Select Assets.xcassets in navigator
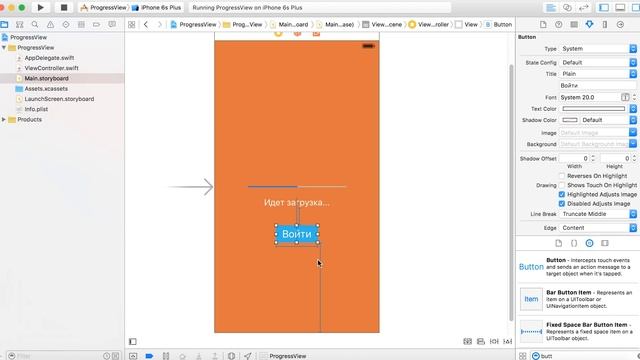The width and height of the screenshot is (640, 360). point(46,89)
